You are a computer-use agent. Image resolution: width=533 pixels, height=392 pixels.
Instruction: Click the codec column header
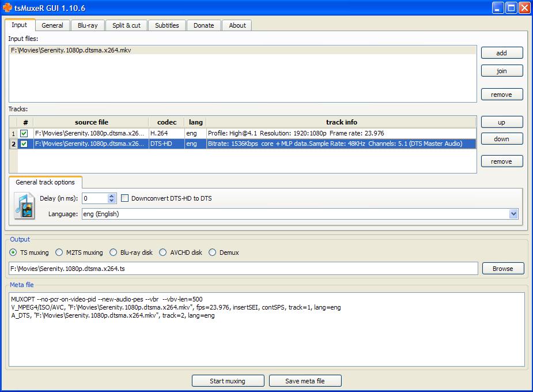click(x=167, y=122)
